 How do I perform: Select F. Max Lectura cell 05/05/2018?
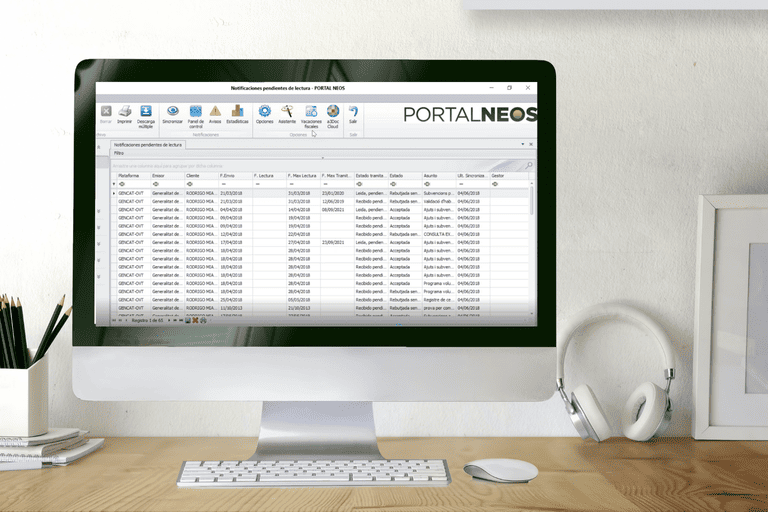303,300
